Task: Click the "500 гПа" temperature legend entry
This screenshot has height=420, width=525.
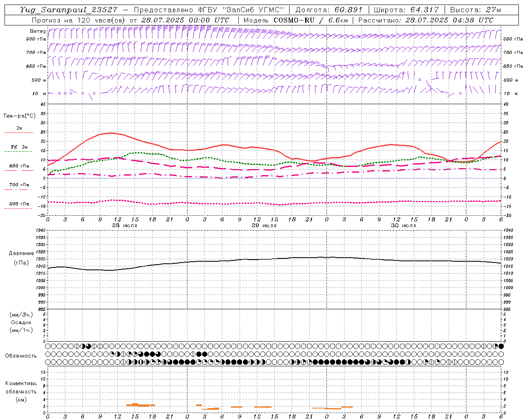Action: point(19,204)
